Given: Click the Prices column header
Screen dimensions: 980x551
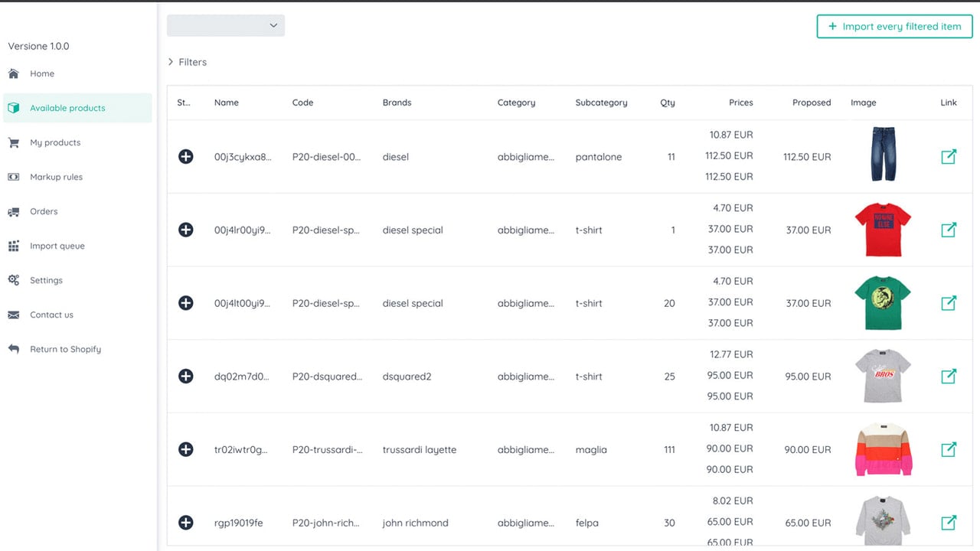Looking at the screenshot, I should click(740, 103).
